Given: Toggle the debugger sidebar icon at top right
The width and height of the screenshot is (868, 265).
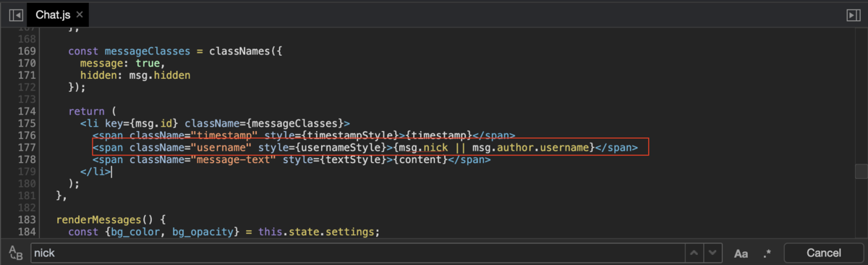Looking at the screenshot, I should (854, 14).
